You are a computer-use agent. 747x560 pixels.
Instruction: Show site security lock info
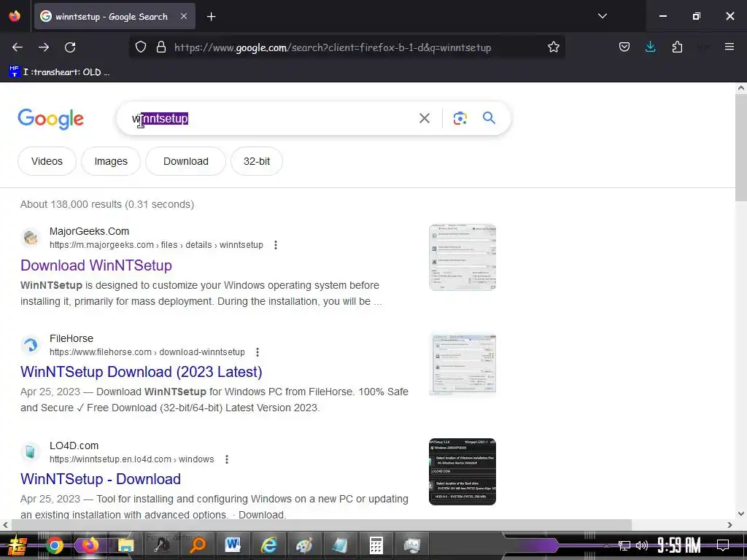click(161, 47)
